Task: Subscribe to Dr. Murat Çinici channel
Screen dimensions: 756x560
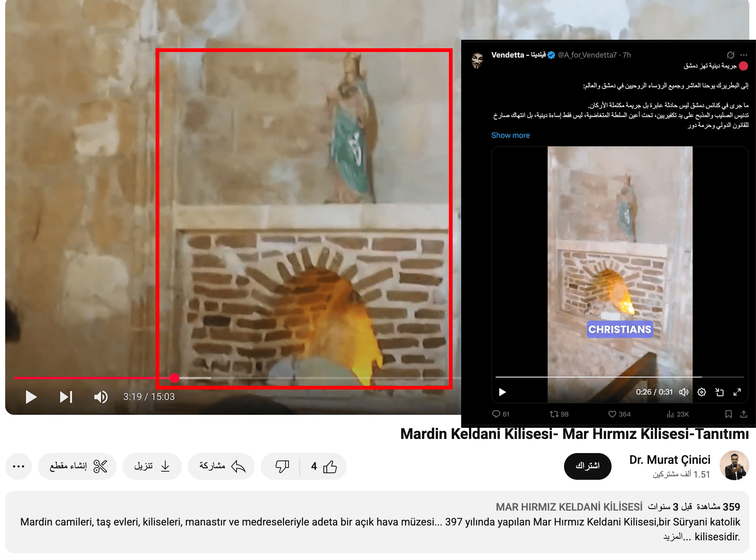Action: [587, 466]
